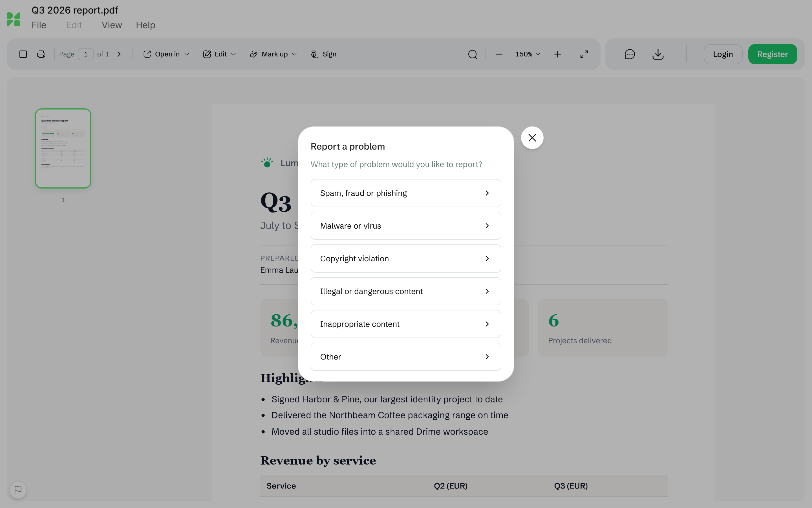The width and height of the screenshot is (812, 508).
Task: Pick Inappropriate content option
Action: (406, 324)
